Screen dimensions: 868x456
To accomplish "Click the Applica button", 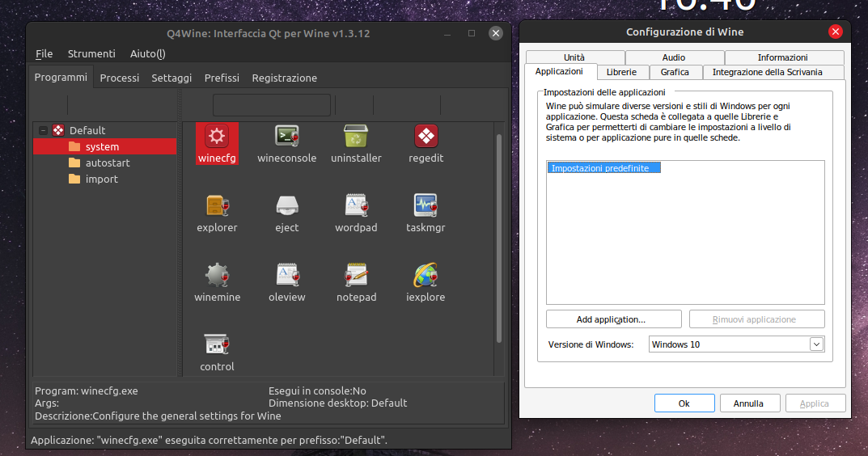I will pos(815,403).
